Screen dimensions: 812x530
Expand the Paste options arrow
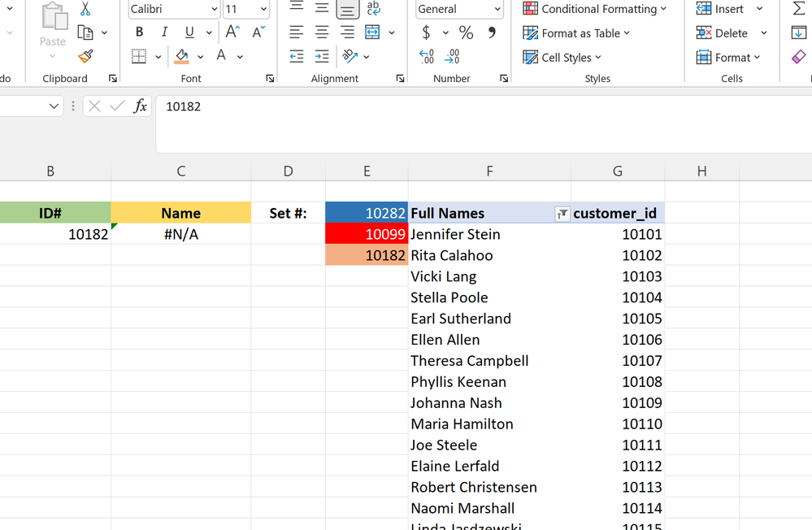[52, 55]
